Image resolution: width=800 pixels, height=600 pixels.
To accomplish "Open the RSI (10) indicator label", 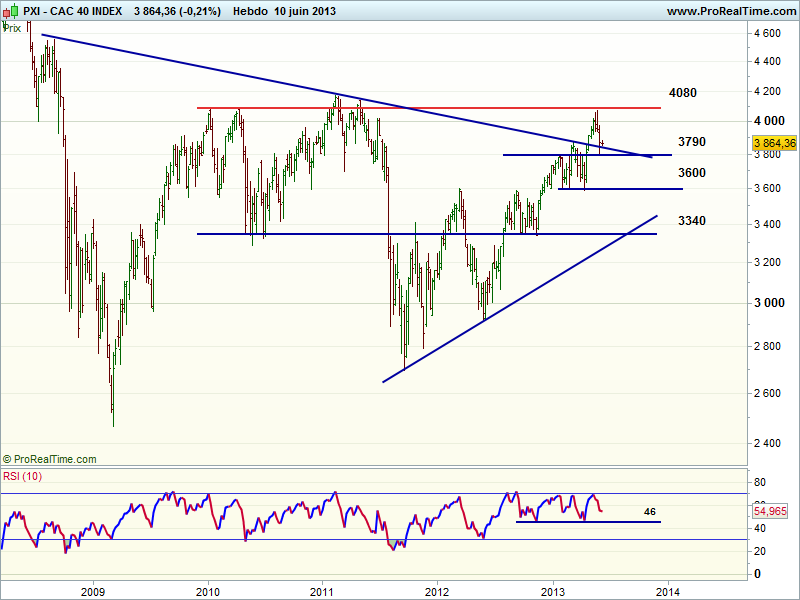I will click(22, 475).
